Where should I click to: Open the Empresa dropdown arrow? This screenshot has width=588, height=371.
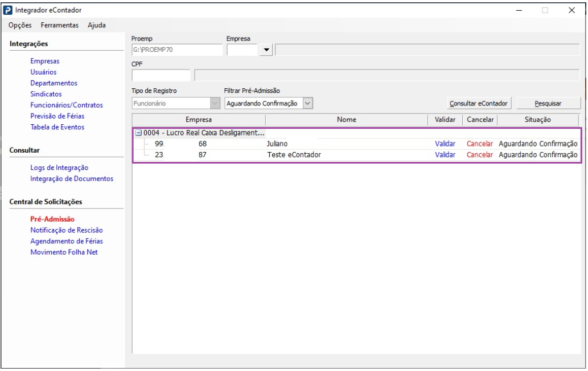coord(266,50)
